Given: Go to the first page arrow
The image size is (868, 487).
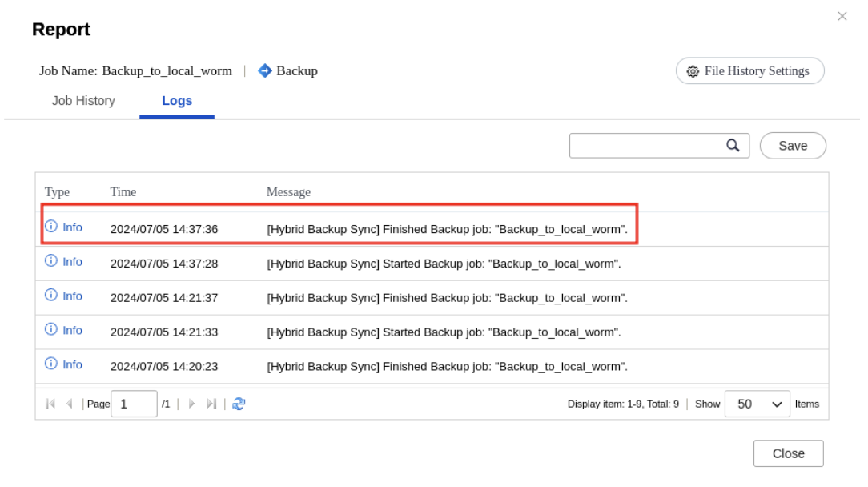Looking at the screenshot, I should 51,404.
